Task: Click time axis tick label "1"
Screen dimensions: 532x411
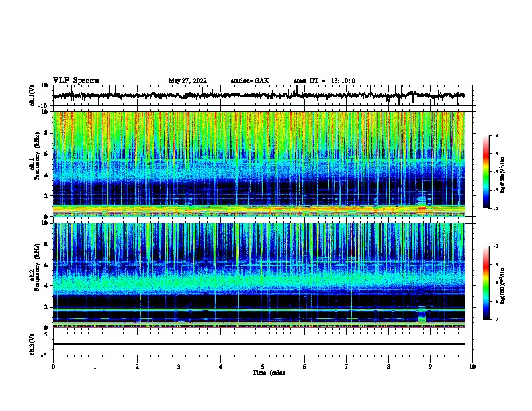Action: [95, 367]
